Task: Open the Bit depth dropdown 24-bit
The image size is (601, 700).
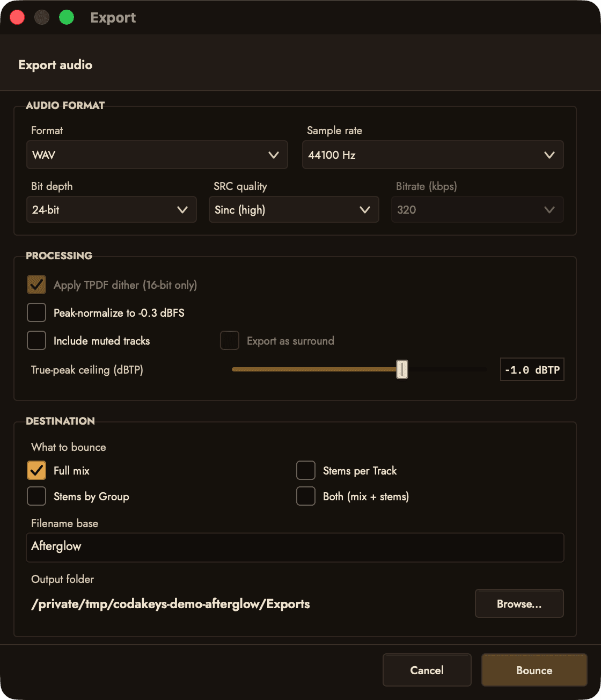Action: (111, 209)
